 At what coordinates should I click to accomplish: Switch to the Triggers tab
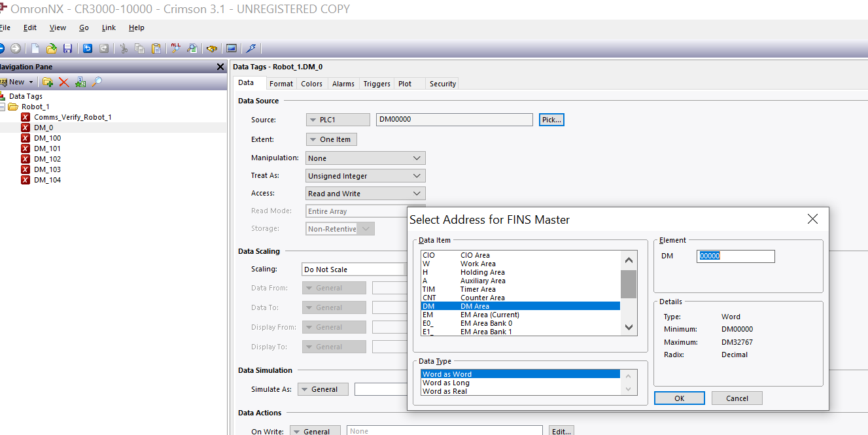click(377, 84)
